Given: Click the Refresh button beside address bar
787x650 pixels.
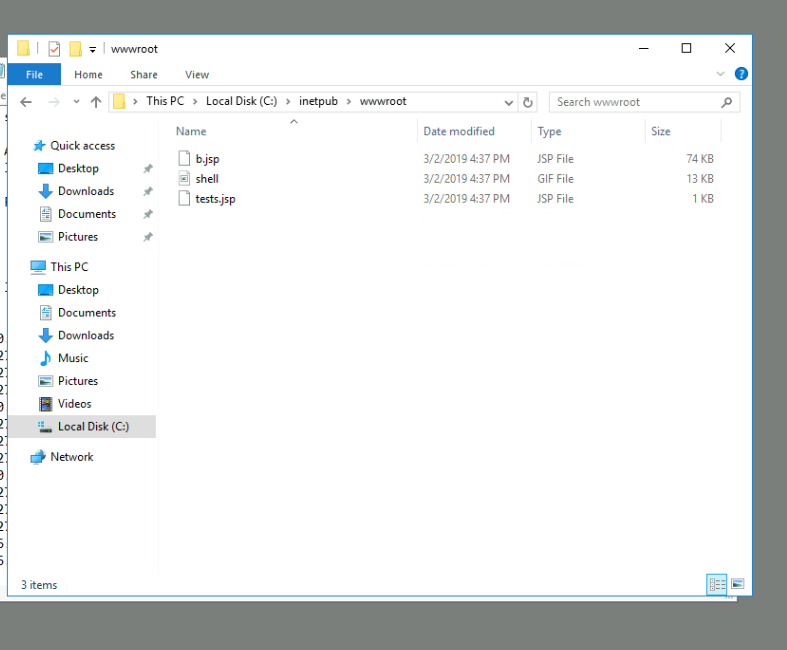Looking at the screenshot, I should point(528,102).
